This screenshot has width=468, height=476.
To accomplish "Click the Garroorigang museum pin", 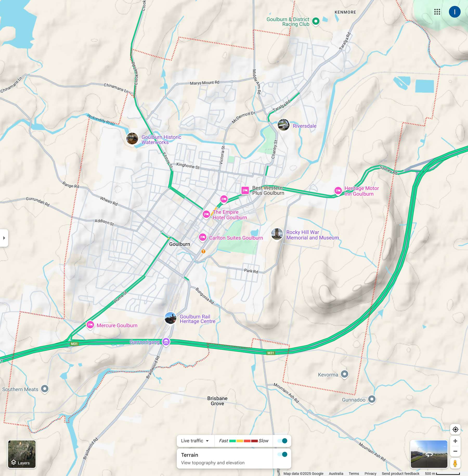I will [x=166, y=342].
